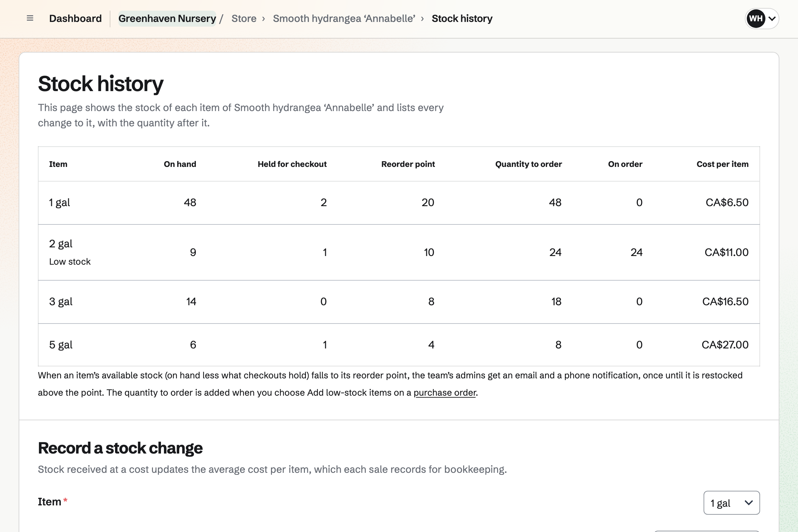Screen dimensions: 798x532
Task: Click the 2 gal row item name
Action: click(61, 244)
